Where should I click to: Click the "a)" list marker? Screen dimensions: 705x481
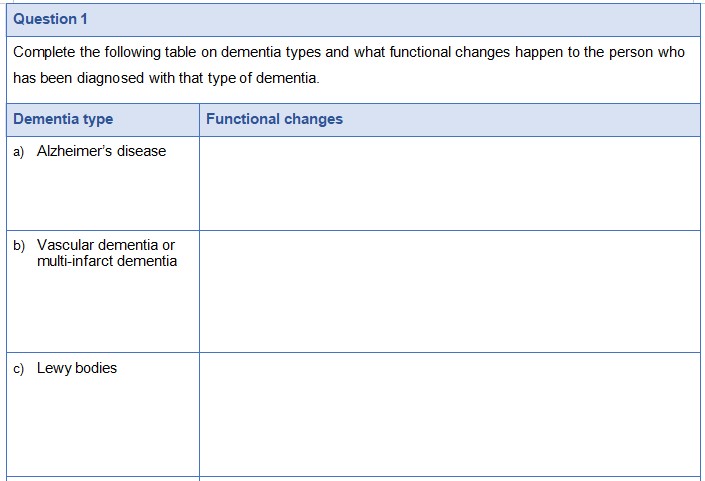(x=20, y=151)
